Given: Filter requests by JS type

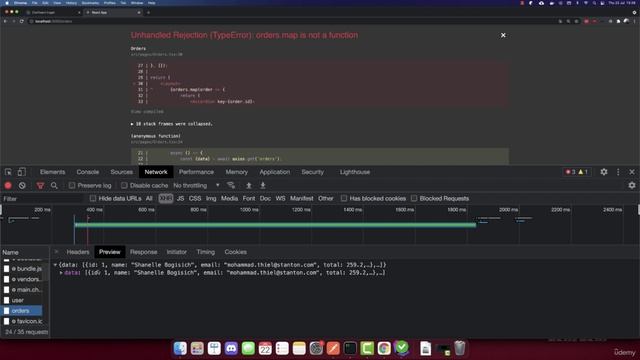Looking at the screenshot, I should tap(180, 198).
